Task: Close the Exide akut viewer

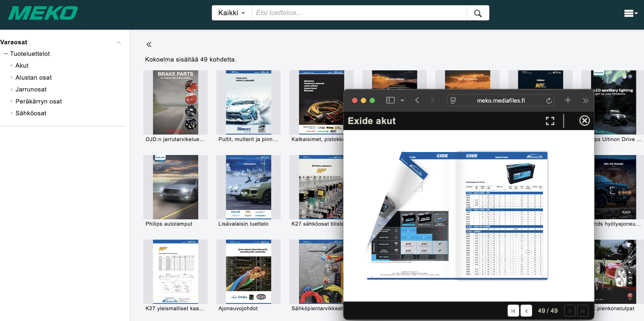Action: point(584,121)
